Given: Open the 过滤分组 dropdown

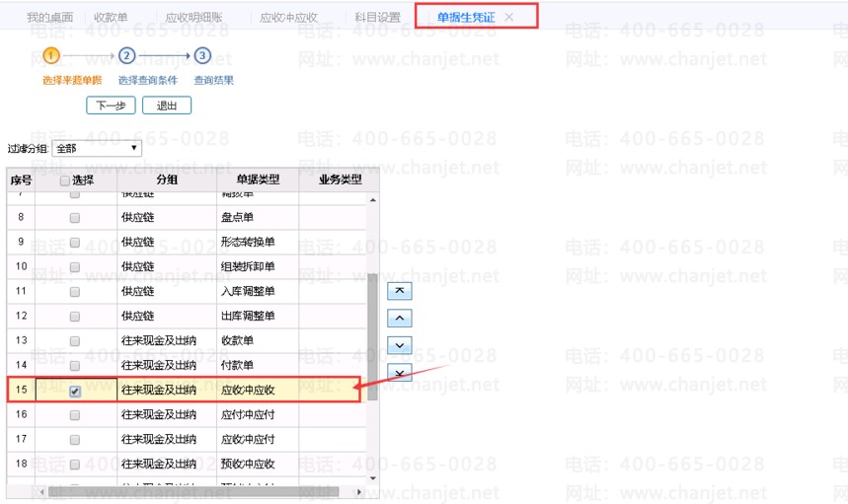Looking at the screenshot, I should pos(97,148).
